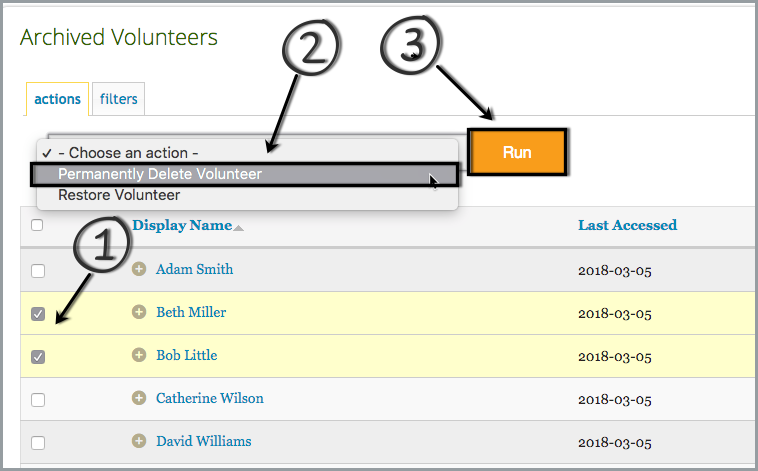
Task: Expand Catherine Wilson row plus icon
Action: click(139, 398)
